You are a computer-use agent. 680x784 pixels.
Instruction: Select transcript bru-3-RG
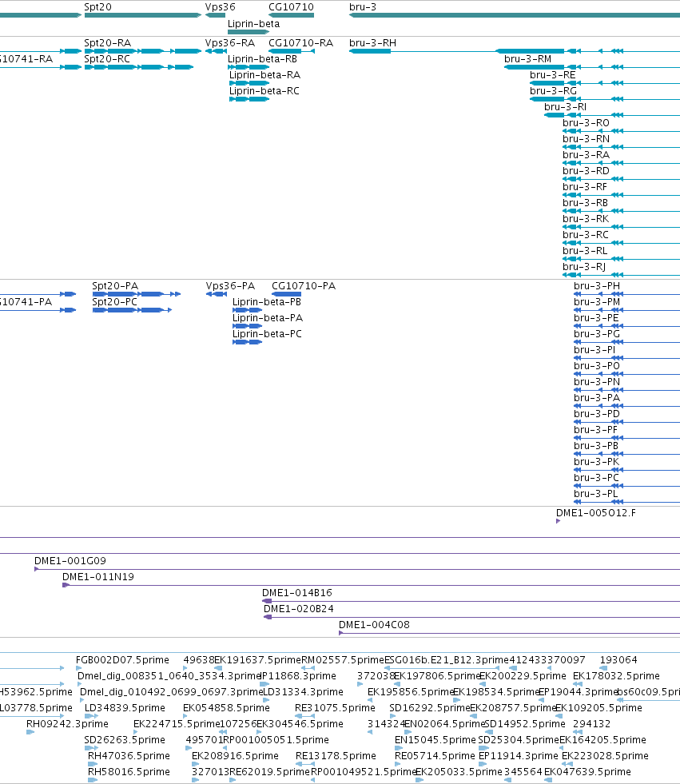coord(553,91)
